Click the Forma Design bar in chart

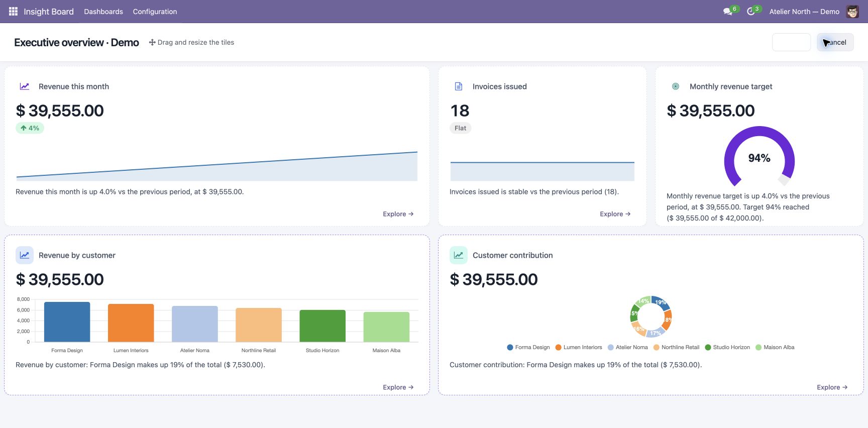tap(67, 322)
